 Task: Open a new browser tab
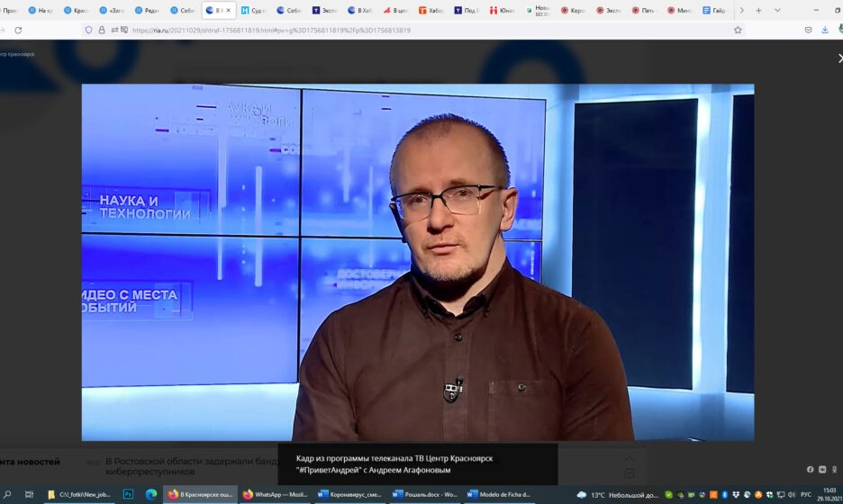[758, 11]
